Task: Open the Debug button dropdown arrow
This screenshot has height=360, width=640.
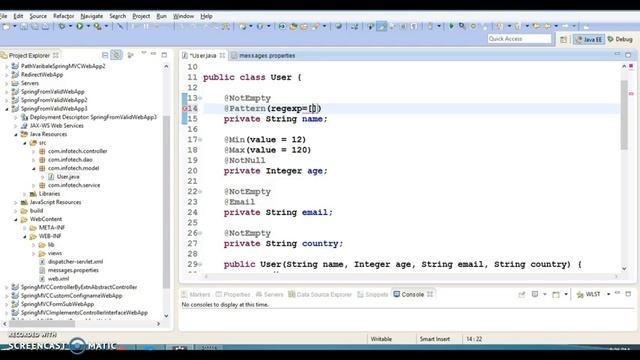Action: [x=70, y=27]
